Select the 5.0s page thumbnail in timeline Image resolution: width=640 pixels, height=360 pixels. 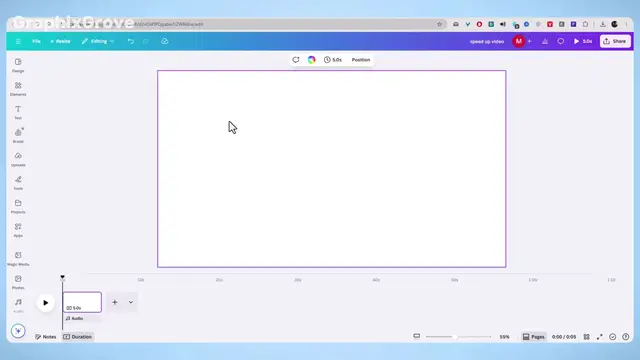click(x=82, y=302)
